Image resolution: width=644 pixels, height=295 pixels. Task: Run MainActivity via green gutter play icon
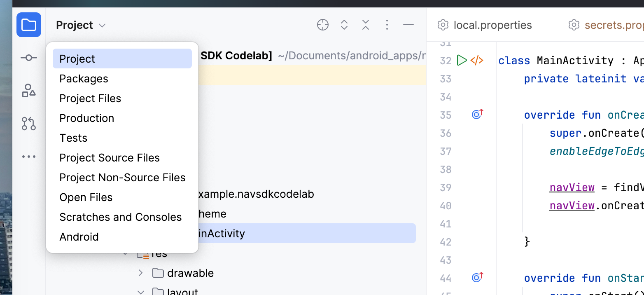point(462,60)
